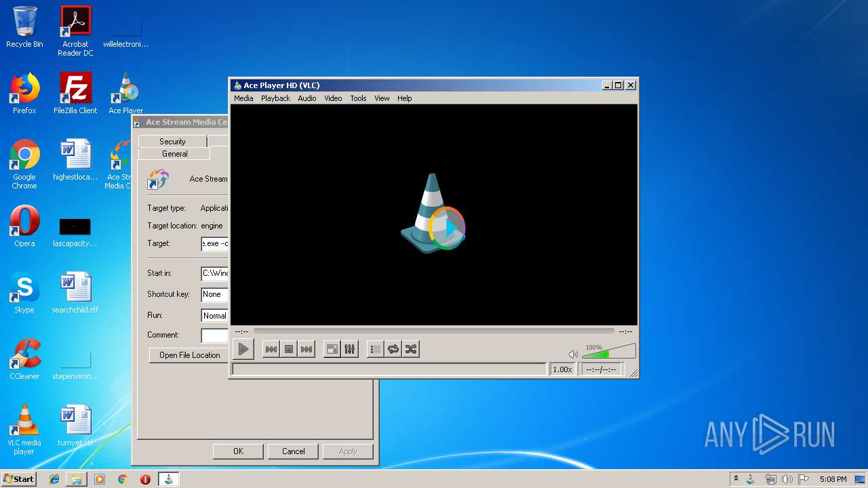The width and height of the screenshot is (868, 488).
Task: Click the Shortcut key field showing None
Action: [214, 294]
